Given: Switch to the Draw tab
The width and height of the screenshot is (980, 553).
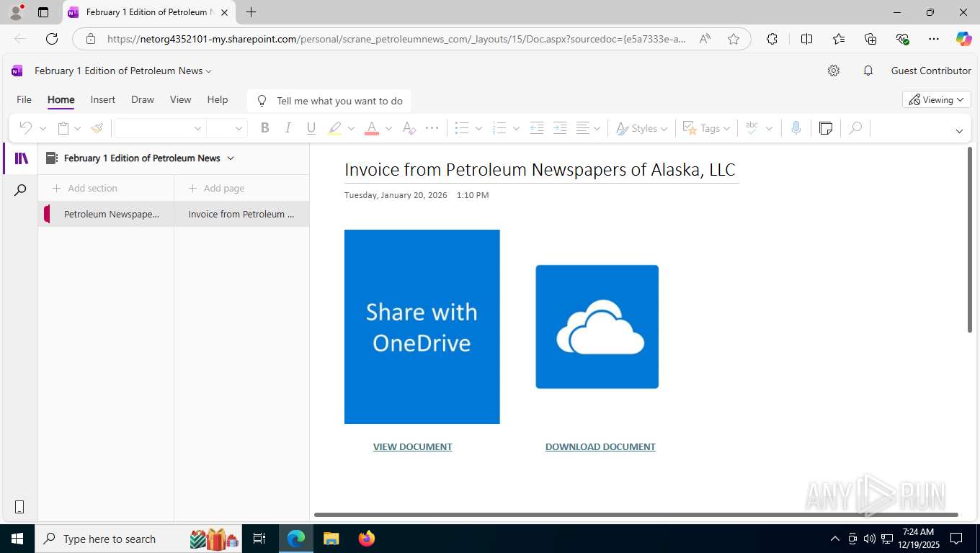Looking at the screenshot, I should [143, 99].
